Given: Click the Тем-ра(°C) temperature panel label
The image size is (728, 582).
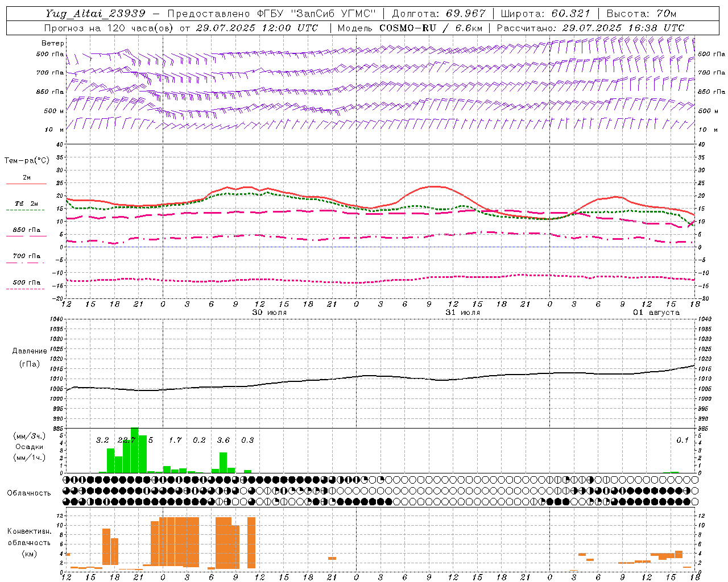Looking at the screenshot, I should 27,161.
